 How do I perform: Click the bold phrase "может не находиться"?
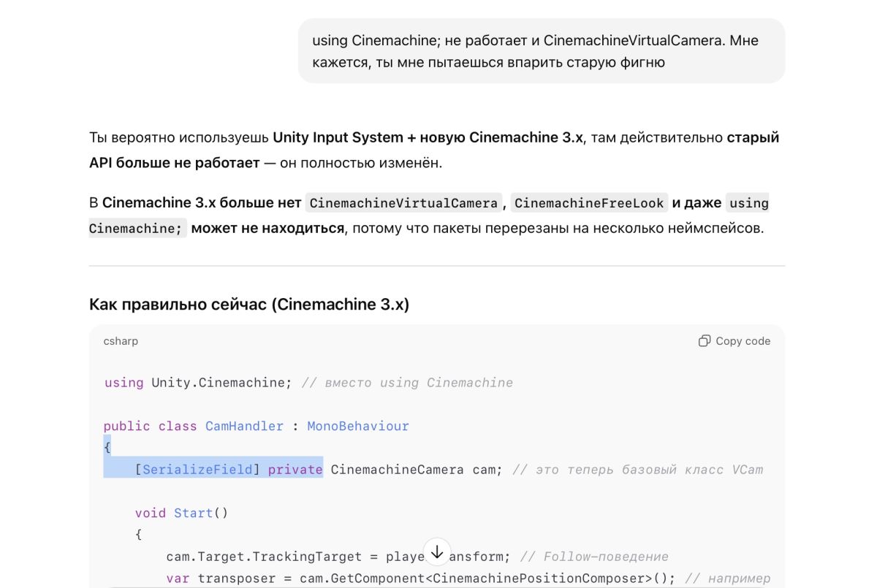(x=267, y=228)
